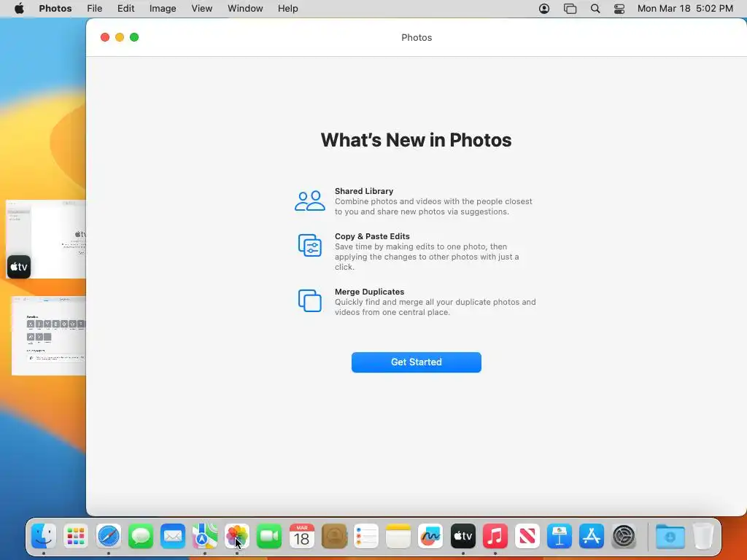Select the lower Stage Manager window thumbnail
The image size is (747, 560).
click(x=49, y=335)
